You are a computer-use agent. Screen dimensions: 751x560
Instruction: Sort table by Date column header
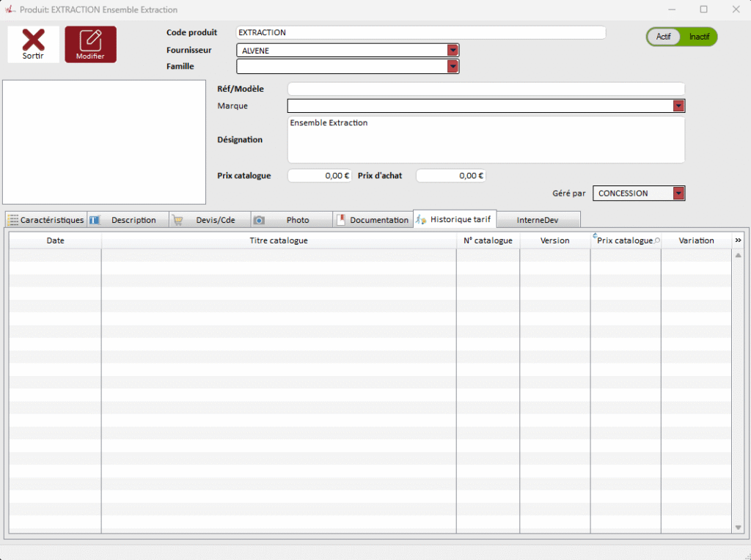[55, 240]
